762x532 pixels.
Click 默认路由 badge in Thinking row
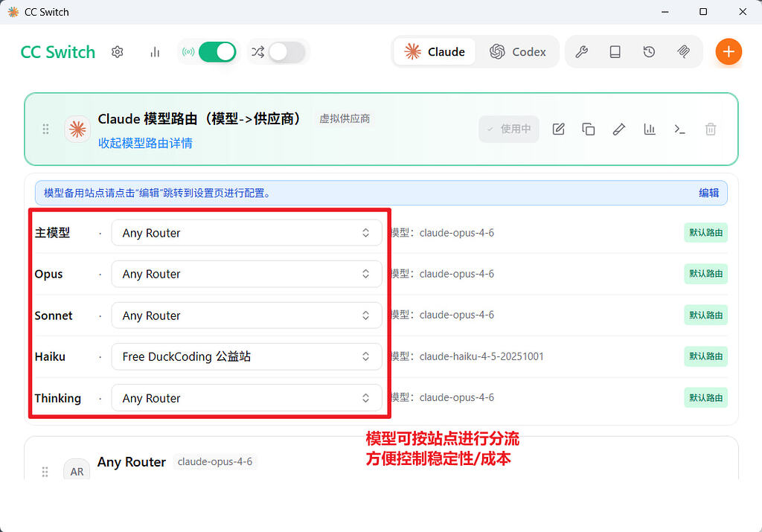pyautogui.click(x=705, y=398)
